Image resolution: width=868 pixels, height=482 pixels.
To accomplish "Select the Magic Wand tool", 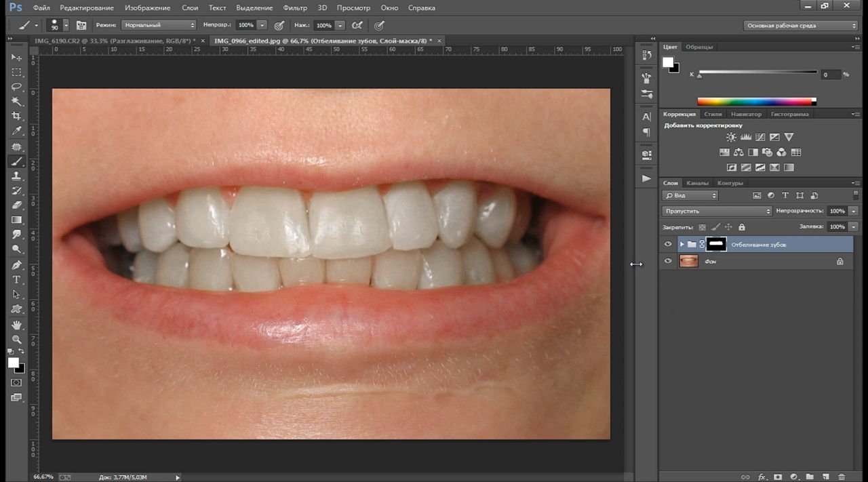I will pos(17,102).
